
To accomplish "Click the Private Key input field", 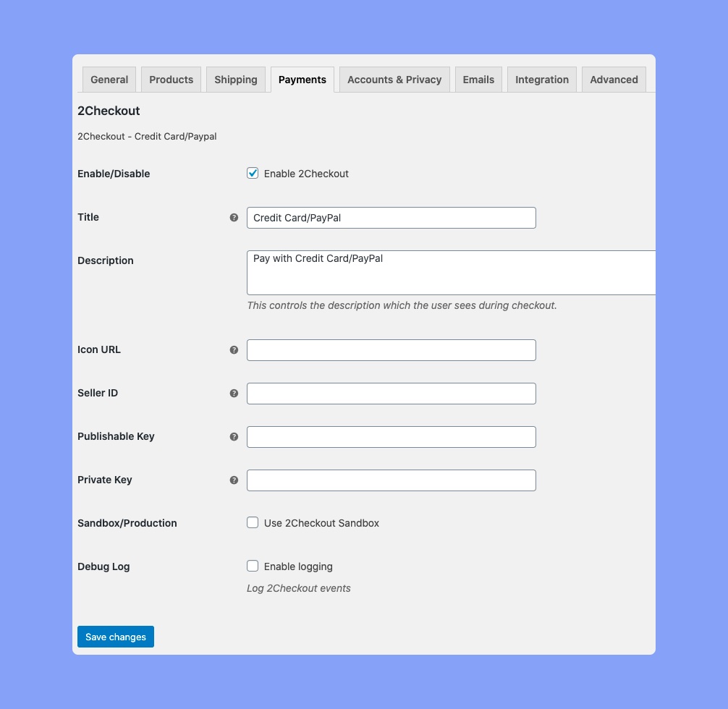I will [391, 480].
